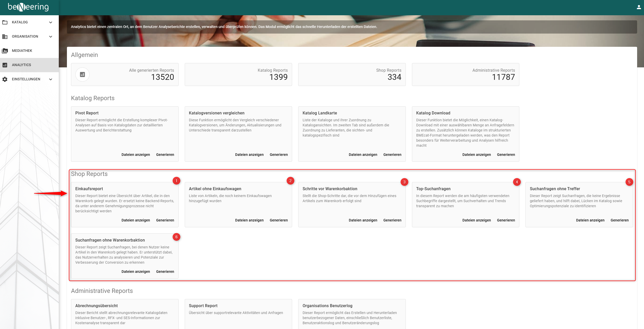The image size is (644, 329).
Task: Click the Analytics chart sidebar icon
Action: (x=5, y=65)
